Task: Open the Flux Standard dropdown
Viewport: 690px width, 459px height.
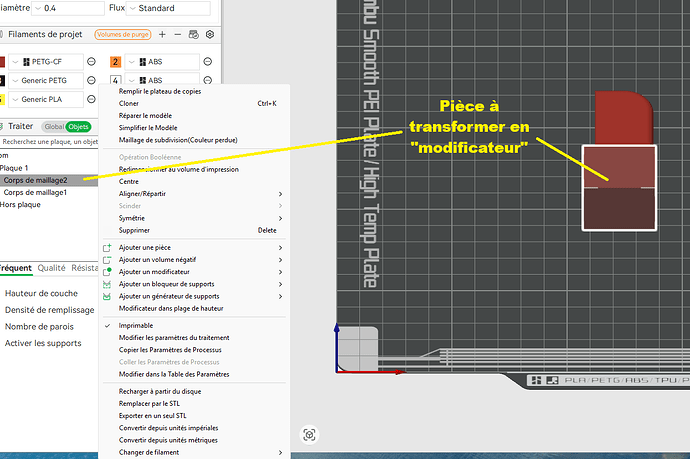Action: [x=168, y=8]
